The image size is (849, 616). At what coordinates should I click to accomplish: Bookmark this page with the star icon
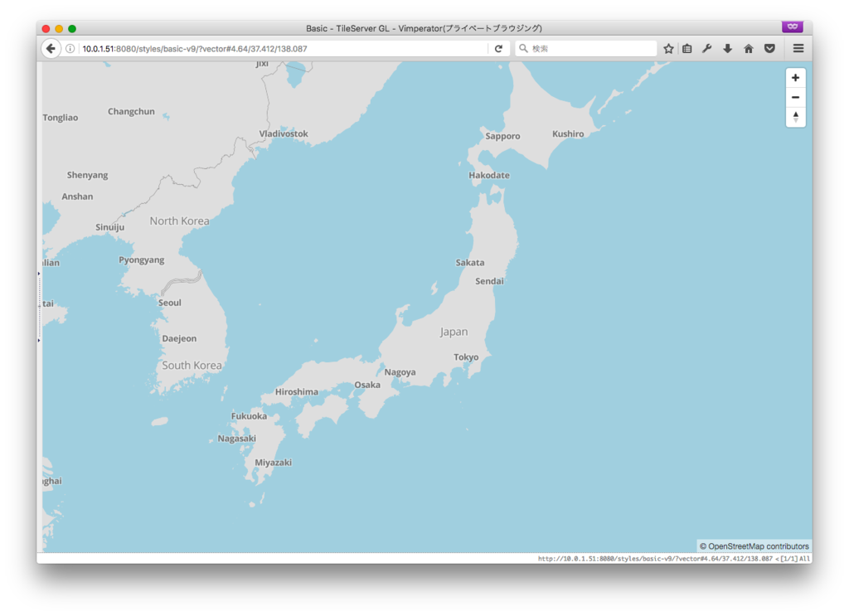(x=669, y=49)
